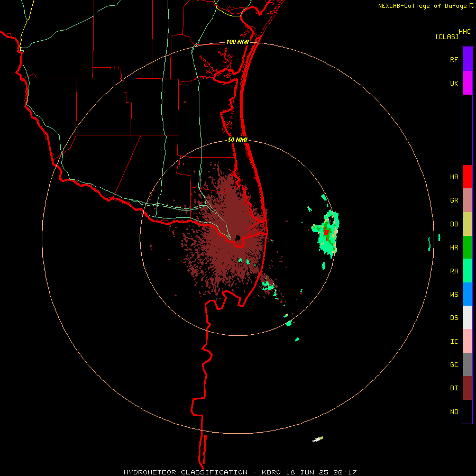Click the UK legend label
The image size is (476, 476).
point(454,84)
